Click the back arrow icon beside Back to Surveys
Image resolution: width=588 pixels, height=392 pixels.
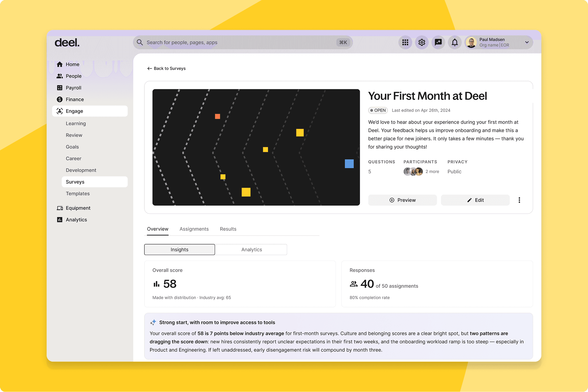click(149, 68)
